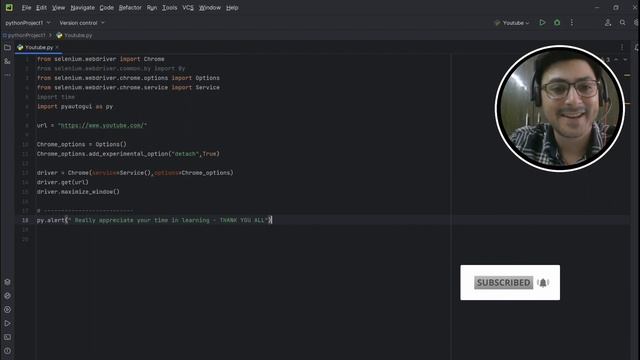
Task: Restore down the PyCharm window
Action: tap(616, 8)
